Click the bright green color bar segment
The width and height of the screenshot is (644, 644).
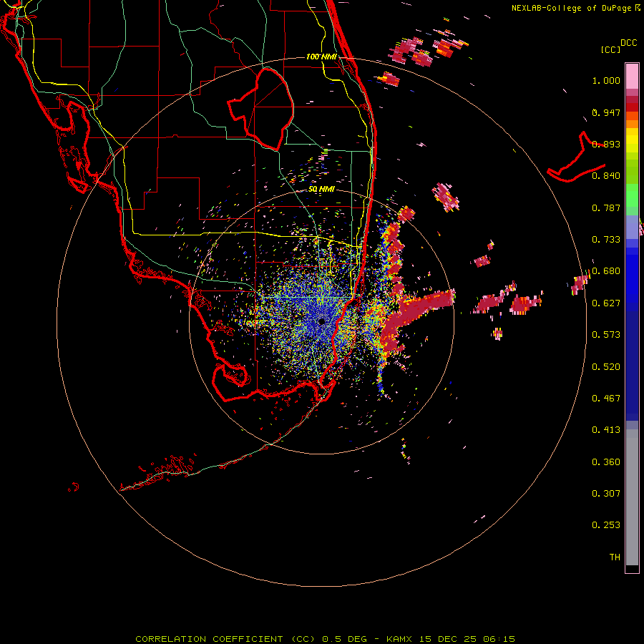(x=632, y=195)
